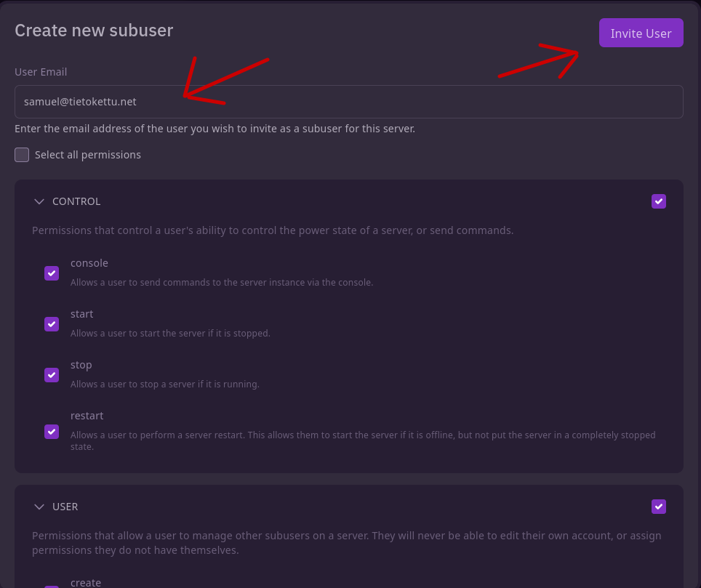This screenshot has width=701, height=588.
Task: Uncheck the start permission checkbox
Action: (x=52, y=324)
